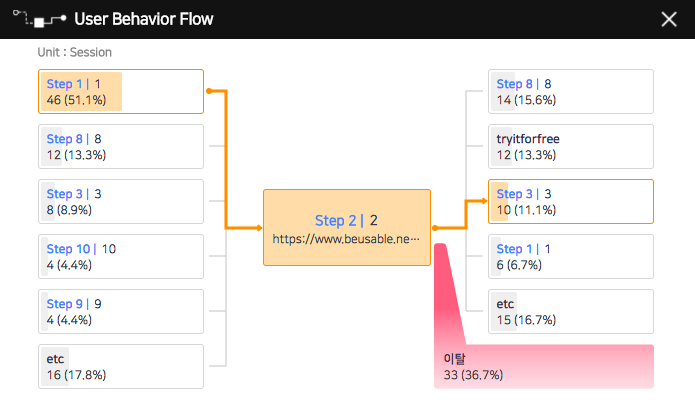695x416 pixels.
Task: Open the right etc node (16.7%)
Action: [x=571, y=311]
